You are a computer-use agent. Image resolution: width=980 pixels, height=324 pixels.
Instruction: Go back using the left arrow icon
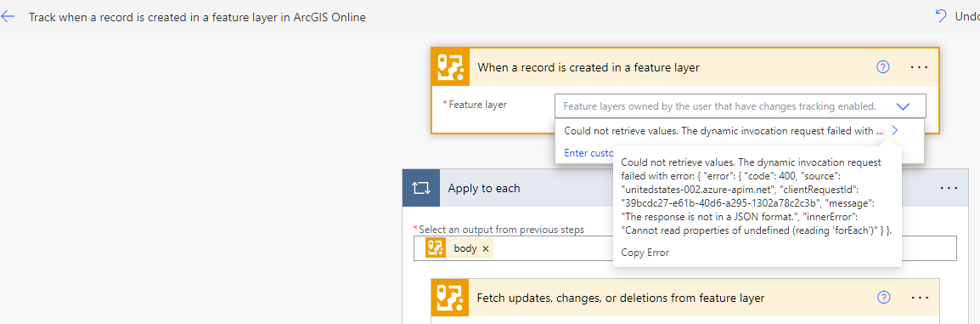tap(8, 17)
